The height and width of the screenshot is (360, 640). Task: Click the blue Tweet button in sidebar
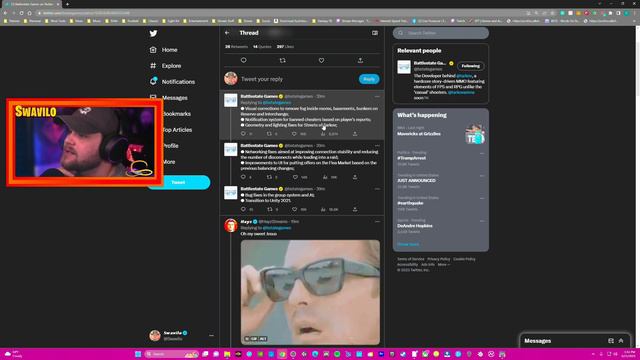(179, 182)
